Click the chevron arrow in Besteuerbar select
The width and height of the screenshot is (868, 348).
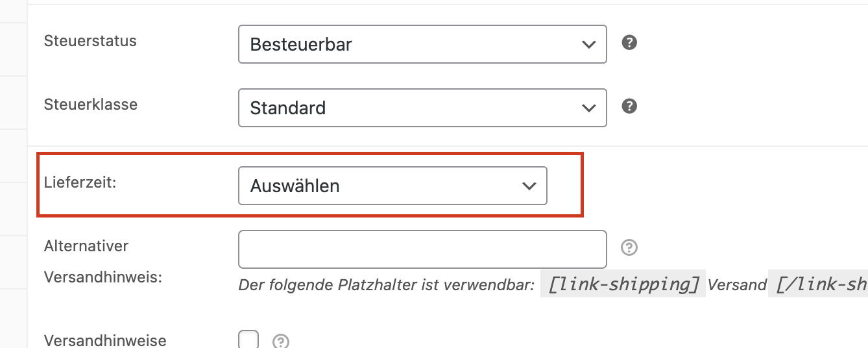(x=588, y=45)
